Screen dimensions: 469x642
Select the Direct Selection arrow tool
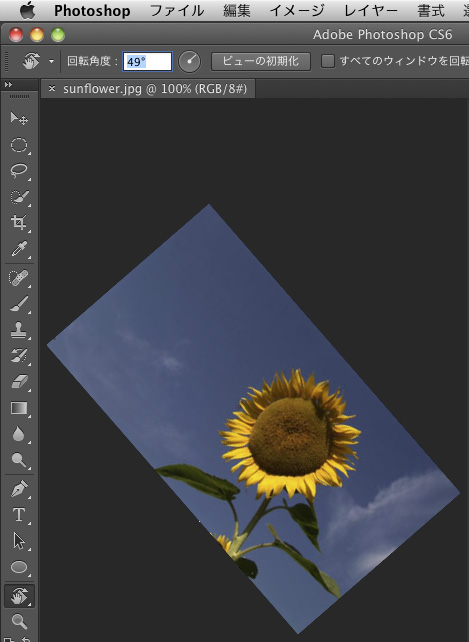click(x=19, y=541)
